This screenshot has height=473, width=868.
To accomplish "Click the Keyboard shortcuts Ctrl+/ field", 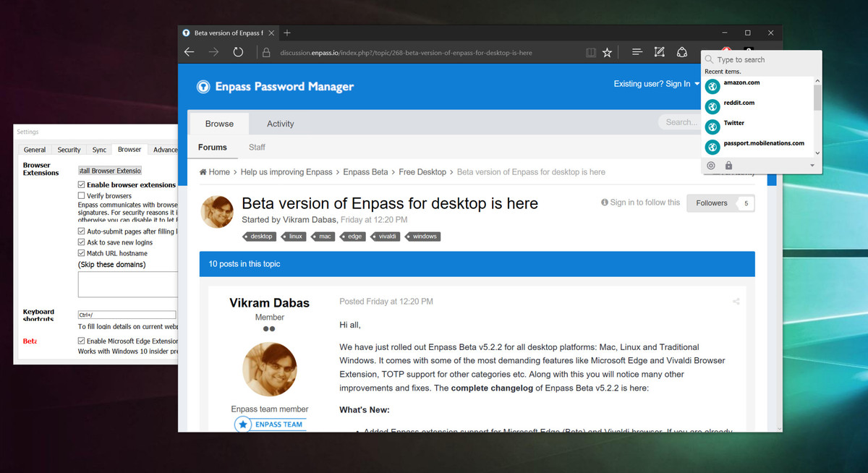I will click(127, 315).
